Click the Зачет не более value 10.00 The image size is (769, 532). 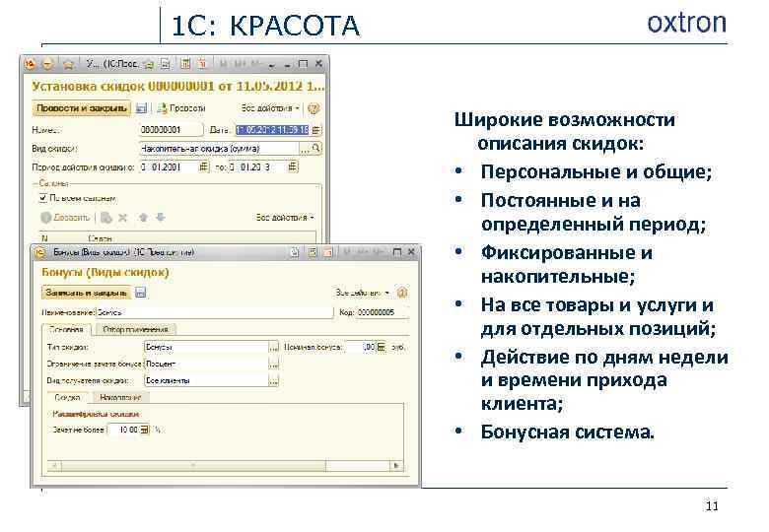[x=123, y=430]
